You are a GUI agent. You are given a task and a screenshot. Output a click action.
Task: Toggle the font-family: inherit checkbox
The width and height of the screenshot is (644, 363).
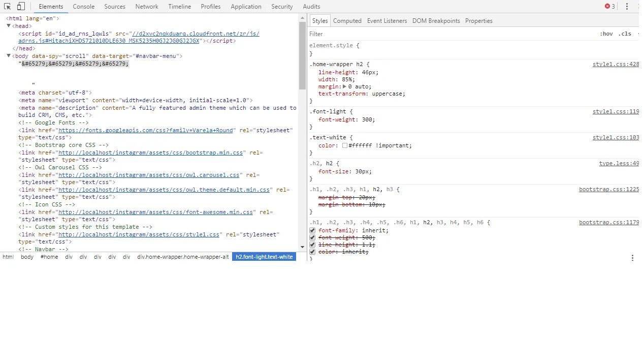tap(313, 230)
